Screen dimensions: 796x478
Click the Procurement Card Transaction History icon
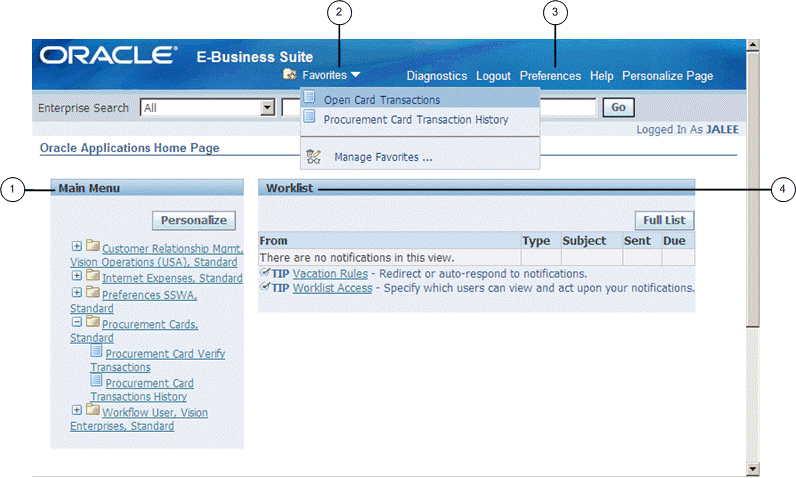pyautogui.click(x=310, y=118)
